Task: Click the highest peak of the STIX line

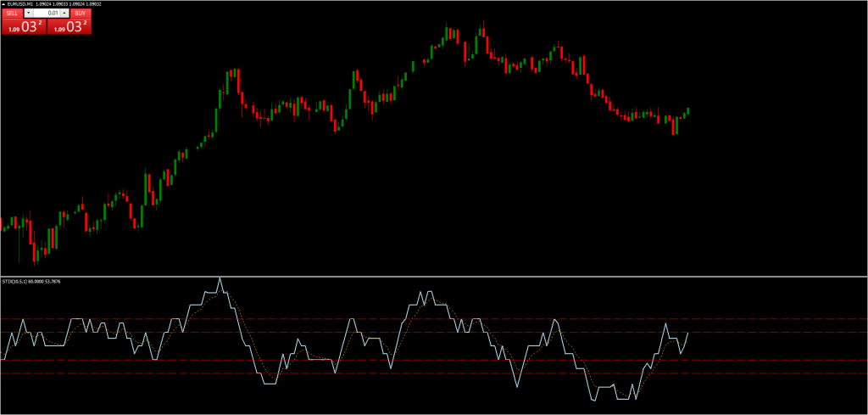Action: pos(220,279)
